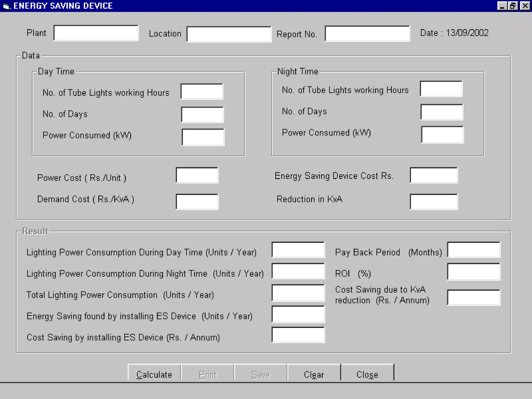Select the Report No. field

(367, 34)
